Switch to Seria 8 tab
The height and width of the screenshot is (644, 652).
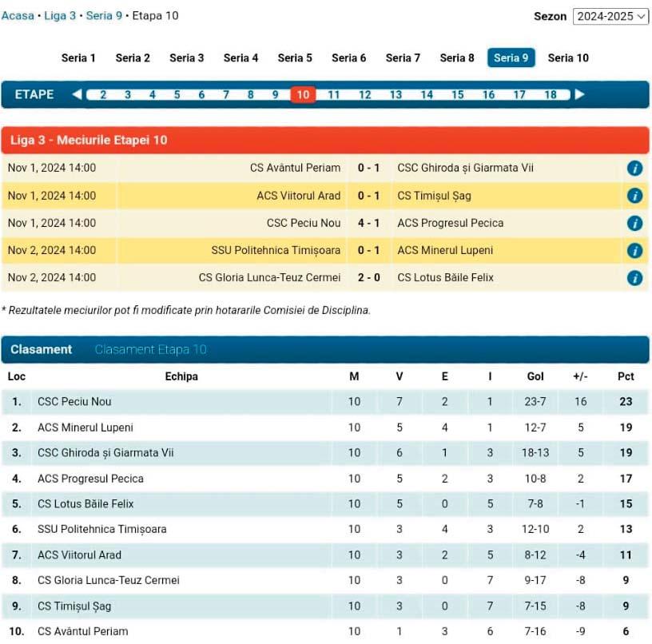tap(457, 58)
